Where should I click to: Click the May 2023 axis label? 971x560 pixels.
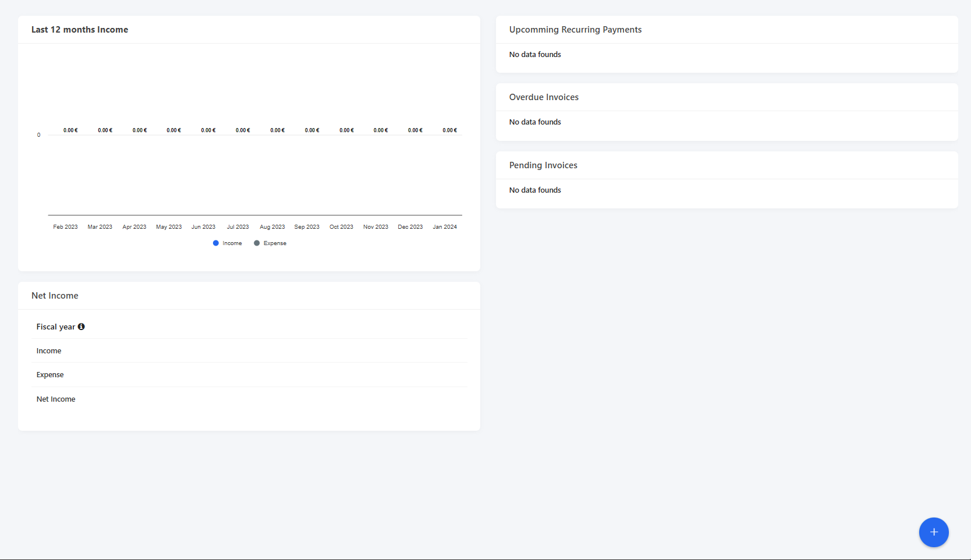pyautogui.click(x=169, y=227)
